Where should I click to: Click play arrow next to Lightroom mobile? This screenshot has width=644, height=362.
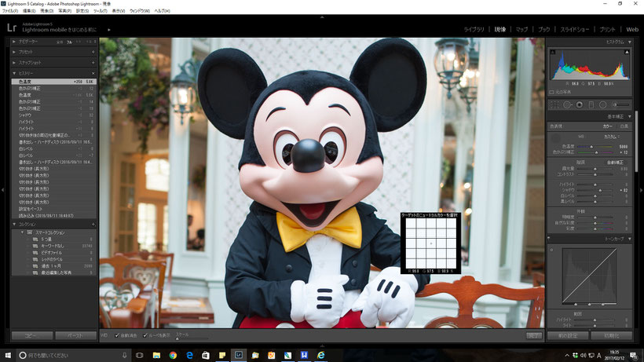coord(109,30)
